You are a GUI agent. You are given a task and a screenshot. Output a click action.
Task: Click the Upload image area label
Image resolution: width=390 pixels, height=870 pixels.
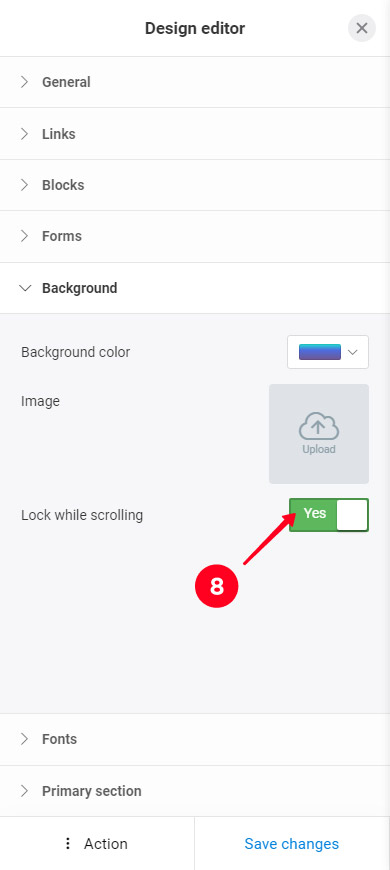[319, 449]
